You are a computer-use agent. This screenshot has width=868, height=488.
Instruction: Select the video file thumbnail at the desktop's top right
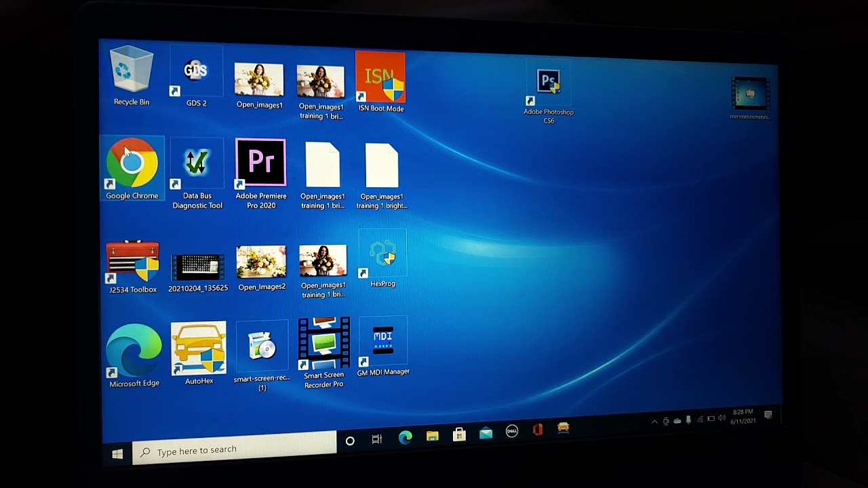coord(749,97)
